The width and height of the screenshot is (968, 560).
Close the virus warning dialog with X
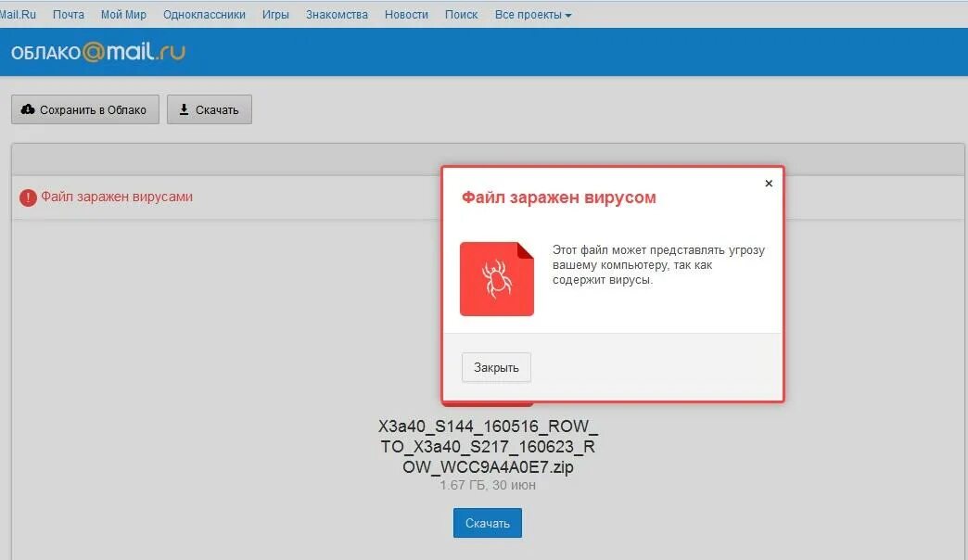pyautogui.click(x=768, y=183)
